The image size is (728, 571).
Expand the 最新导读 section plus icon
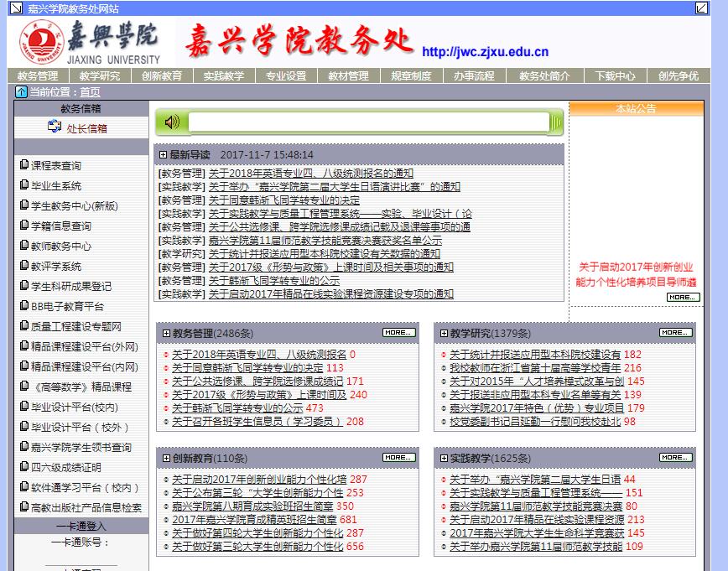[x=163, y=154]
